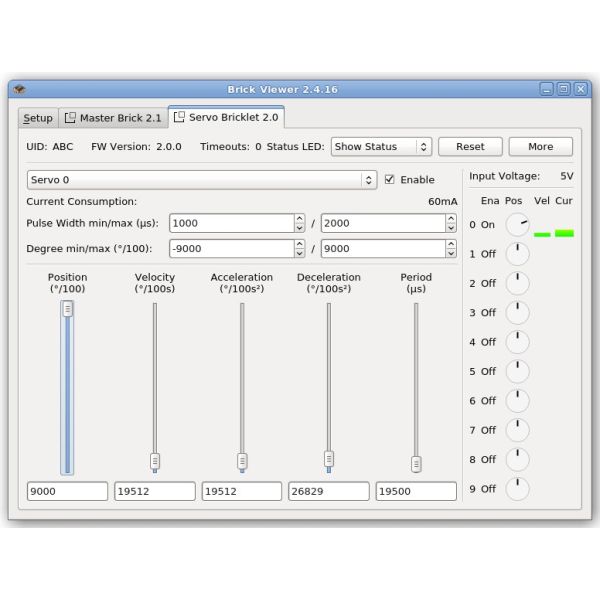Decrease pulse width minimum with down arrow
Viewport: 600px width, 600px height.
click(300, 228)
